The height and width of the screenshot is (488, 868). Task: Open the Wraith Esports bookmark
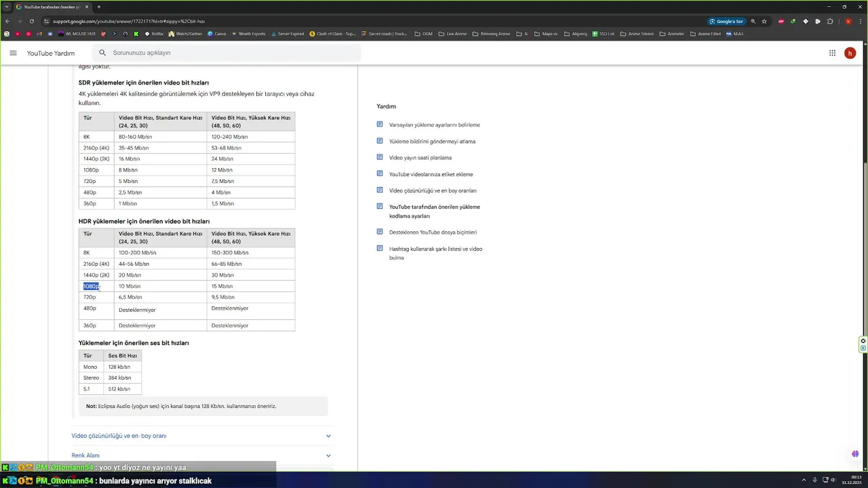(248, 33)
